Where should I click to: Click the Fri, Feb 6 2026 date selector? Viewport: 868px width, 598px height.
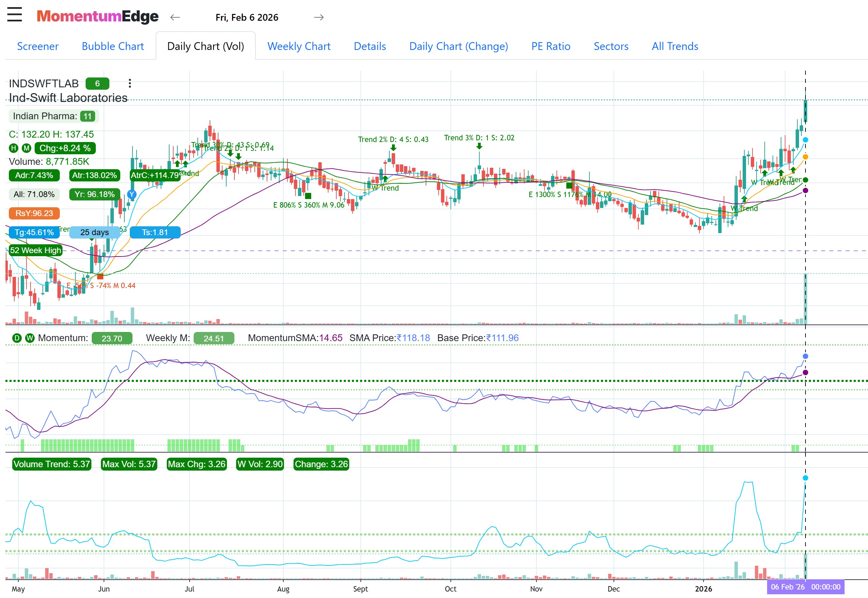(247, 17)
